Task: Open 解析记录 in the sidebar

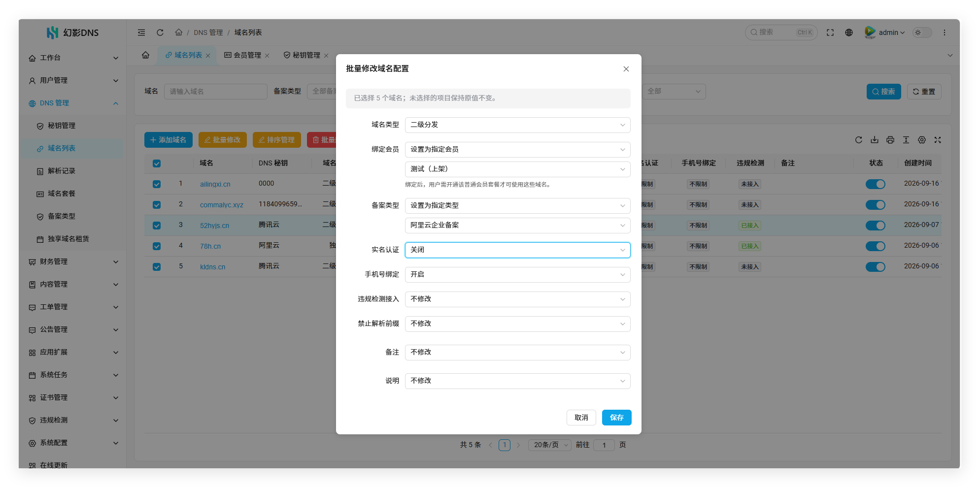Action: (x=73, y=171)
